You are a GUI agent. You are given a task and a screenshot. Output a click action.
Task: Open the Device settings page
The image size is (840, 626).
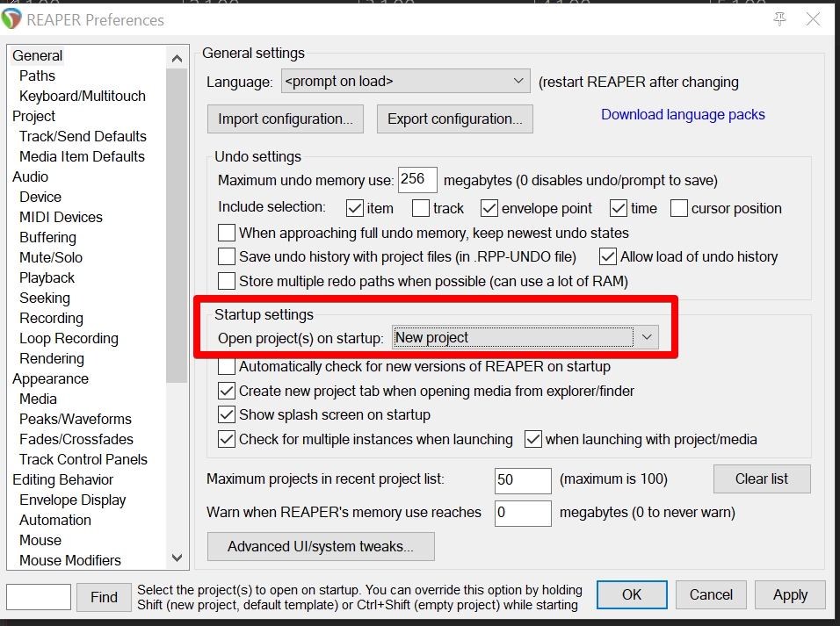tap(40, 197)
